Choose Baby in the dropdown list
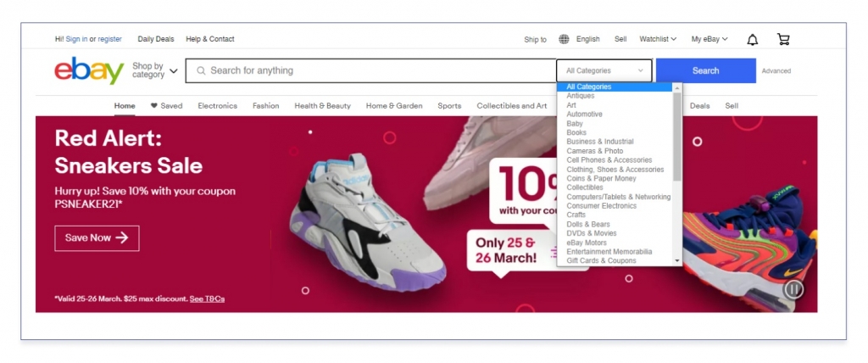868x363 pixels. (x=575, y=124)
